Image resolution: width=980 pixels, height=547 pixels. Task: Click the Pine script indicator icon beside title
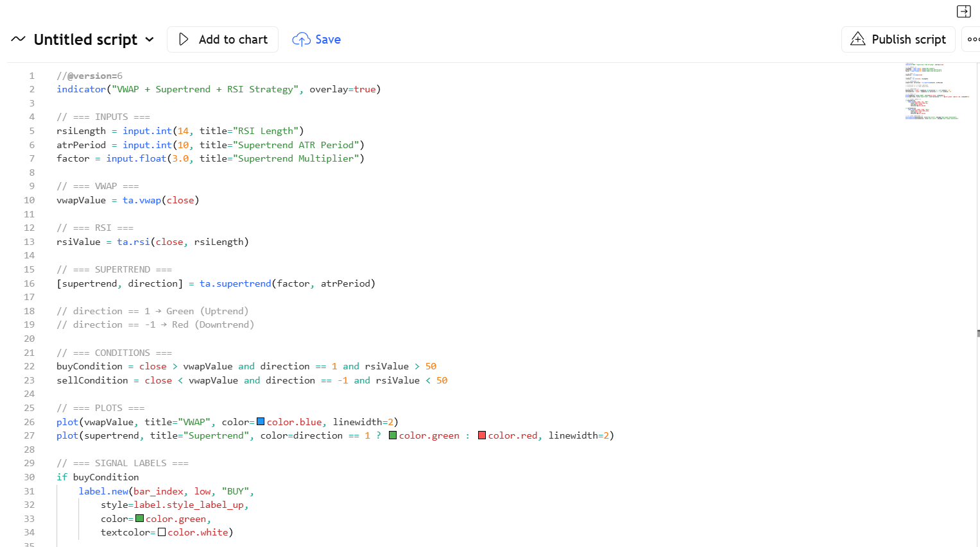click(18, 39)
